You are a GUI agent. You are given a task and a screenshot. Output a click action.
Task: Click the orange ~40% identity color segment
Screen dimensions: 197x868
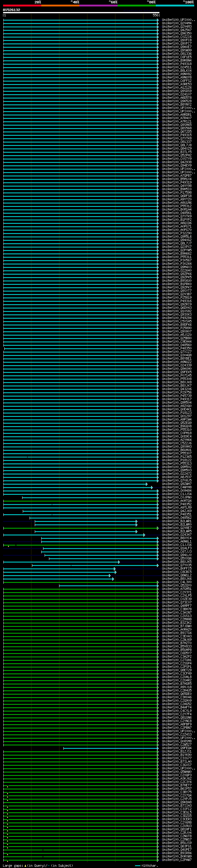[x=60, y=6]
